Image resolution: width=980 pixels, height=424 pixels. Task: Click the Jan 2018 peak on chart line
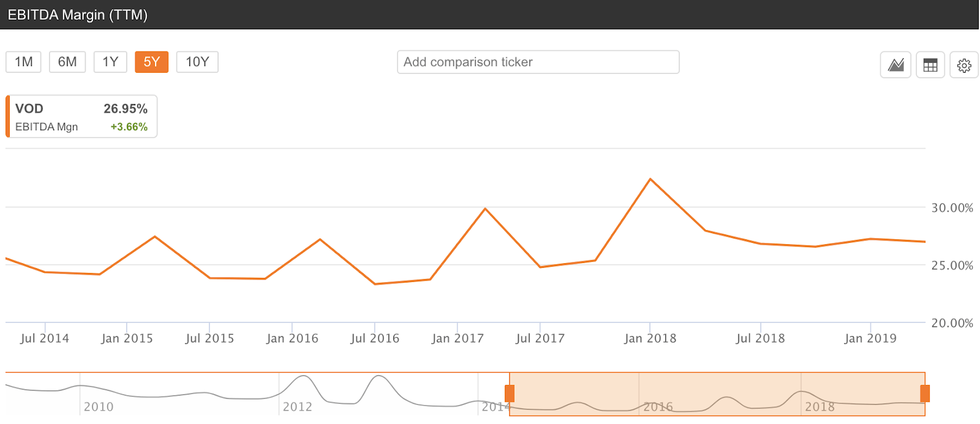pos(650,179)
